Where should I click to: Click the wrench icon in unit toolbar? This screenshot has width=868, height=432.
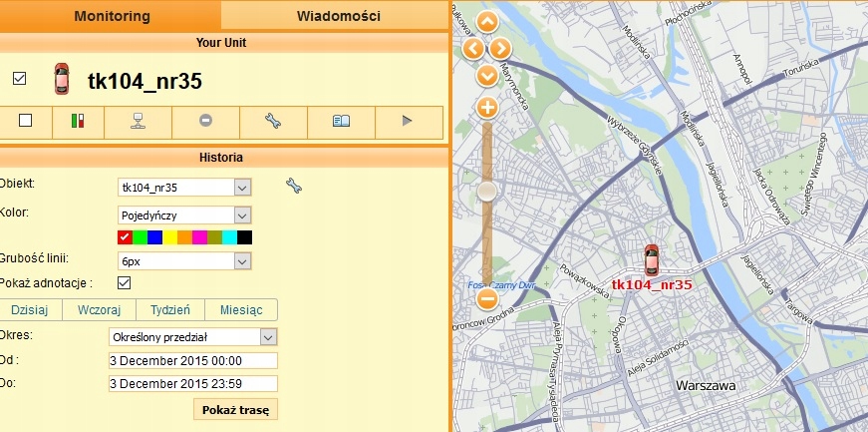[273, 121]
